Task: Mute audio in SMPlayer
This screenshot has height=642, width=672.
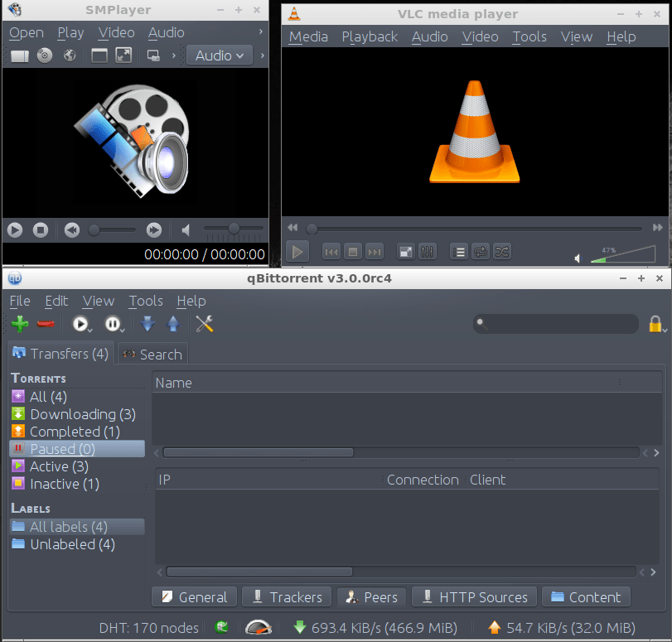Action: point(186,230)
